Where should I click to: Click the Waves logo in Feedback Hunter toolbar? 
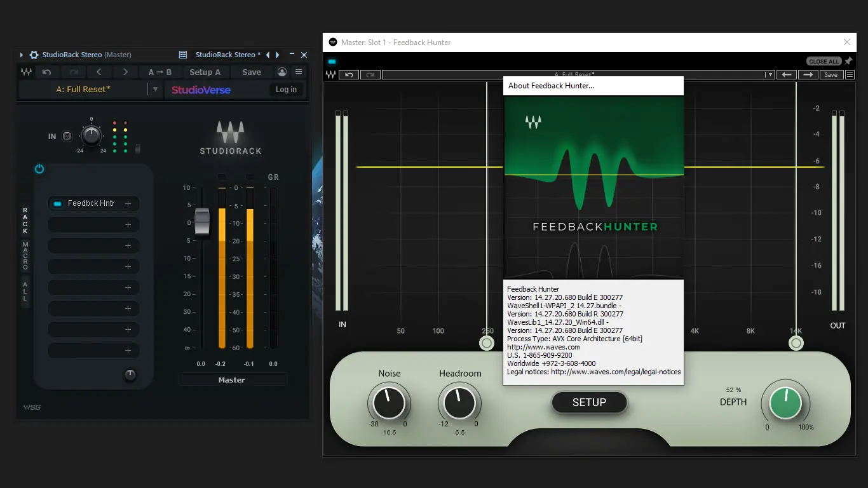click(x=331, y=75)
